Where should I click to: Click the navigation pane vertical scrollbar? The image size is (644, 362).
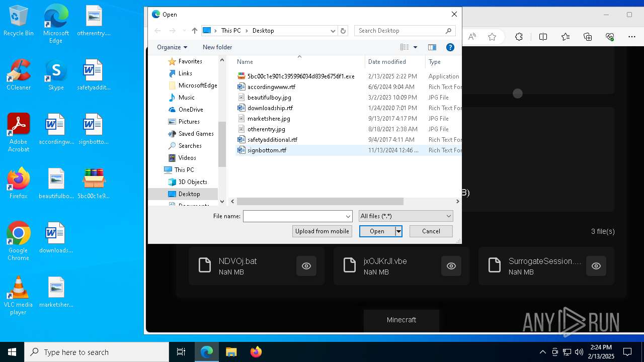(x=222, y=143)
